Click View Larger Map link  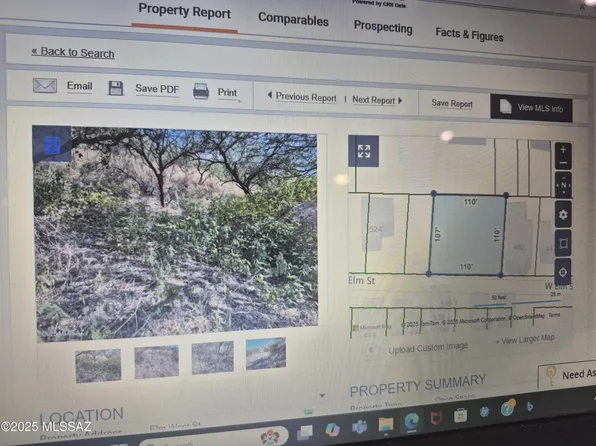click(x=525, y=339)
